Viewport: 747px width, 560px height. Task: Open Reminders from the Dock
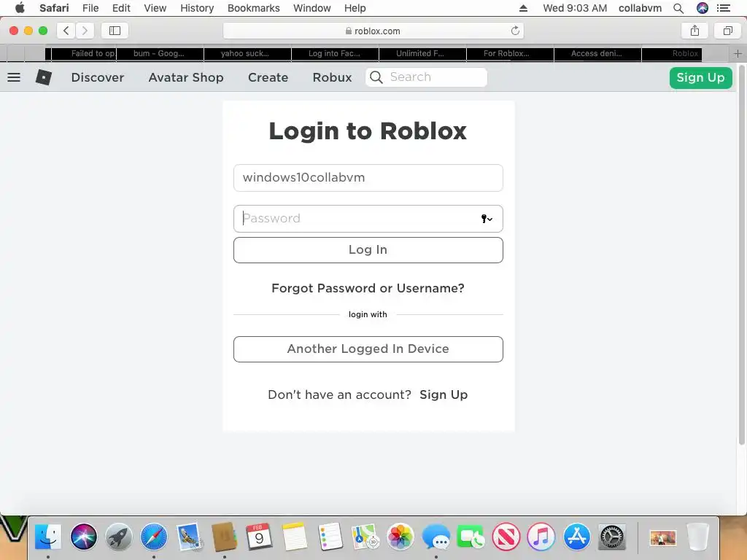coord(330,537)
